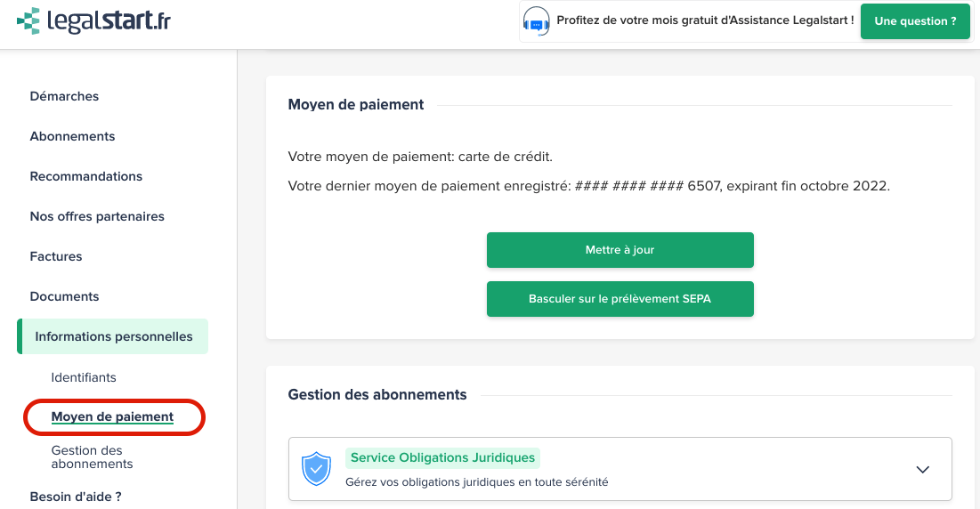The height and width of the screenshot is (509, 980).
Task: Select the Identifiants sub-item
Action: (x=84, y=377)
